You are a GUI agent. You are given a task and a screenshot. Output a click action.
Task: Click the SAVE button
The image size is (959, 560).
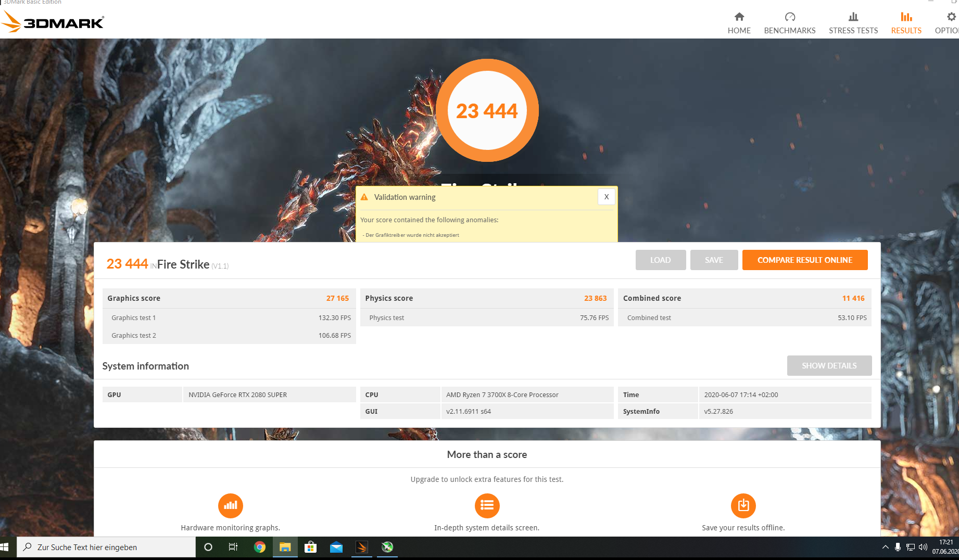point(714,260)
